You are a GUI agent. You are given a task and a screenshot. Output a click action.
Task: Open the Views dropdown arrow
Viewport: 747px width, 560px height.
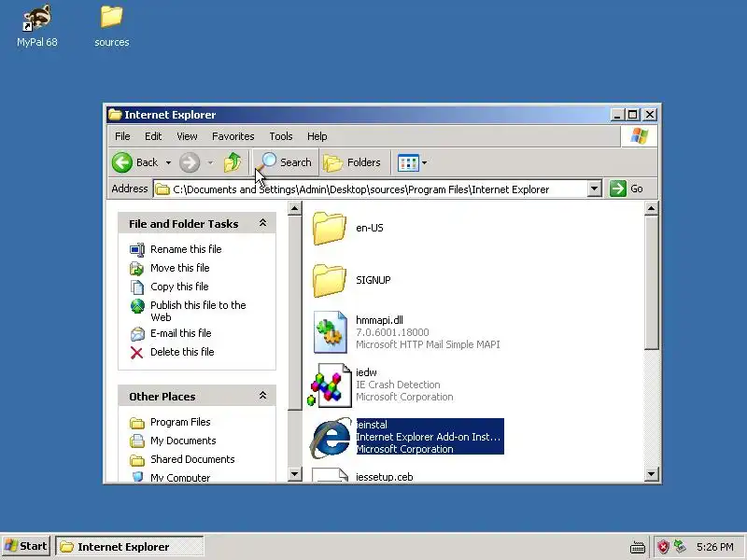tap(425, 162)
